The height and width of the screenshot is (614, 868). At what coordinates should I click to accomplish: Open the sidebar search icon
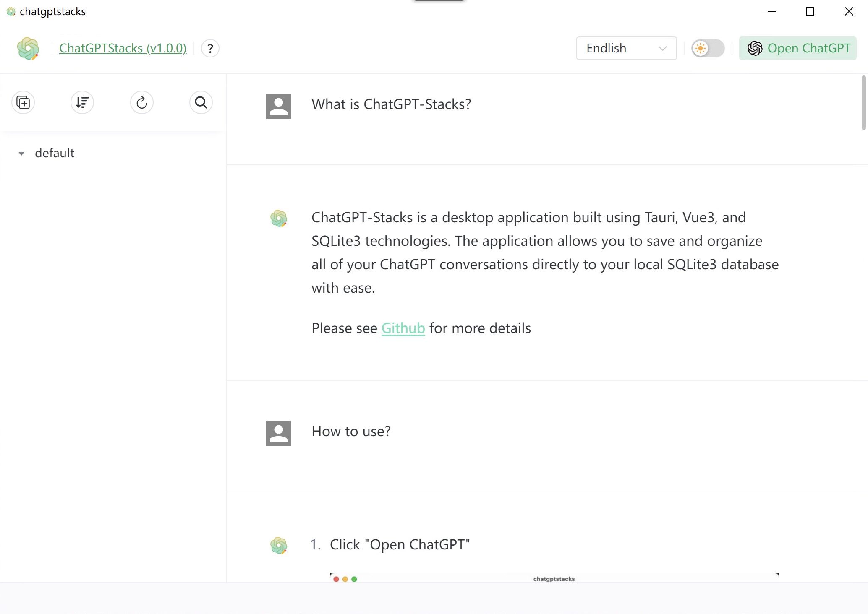pos(201,102)
